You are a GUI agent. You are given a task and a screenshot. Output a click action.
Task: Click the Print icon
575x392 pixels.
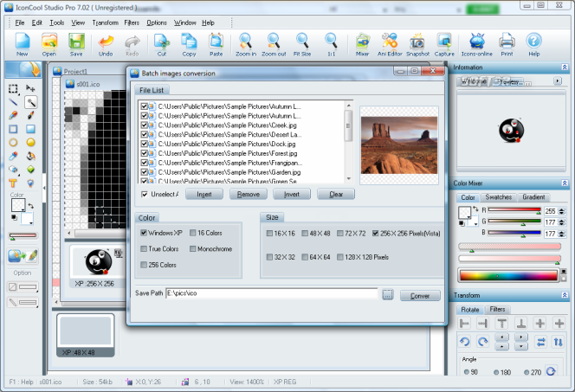(x=507, y=44)
